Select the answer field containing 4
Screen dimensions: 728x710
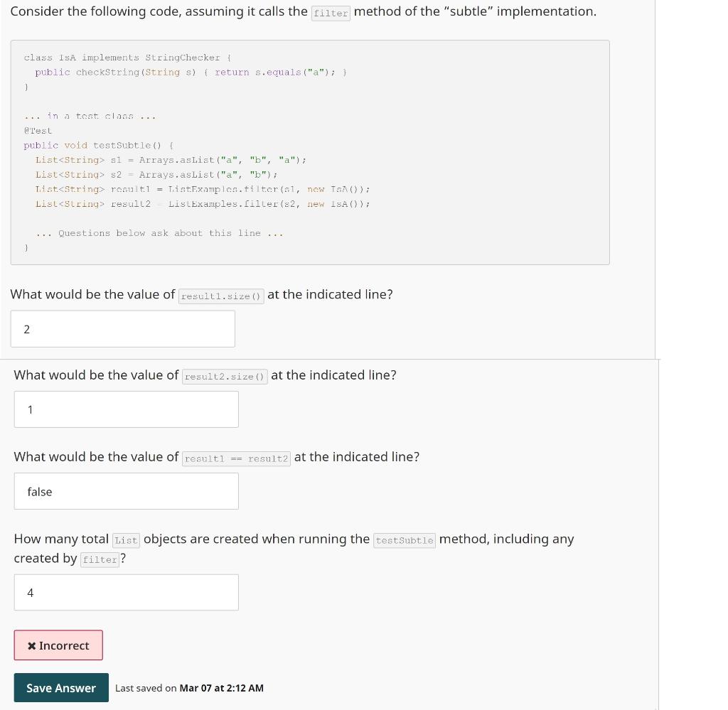126,591
